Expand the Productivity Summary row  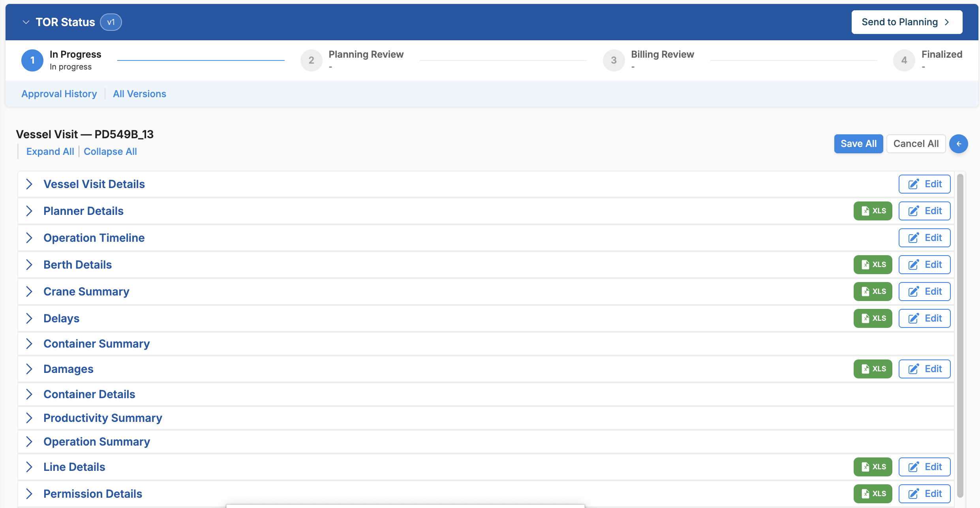pos(29,418)
